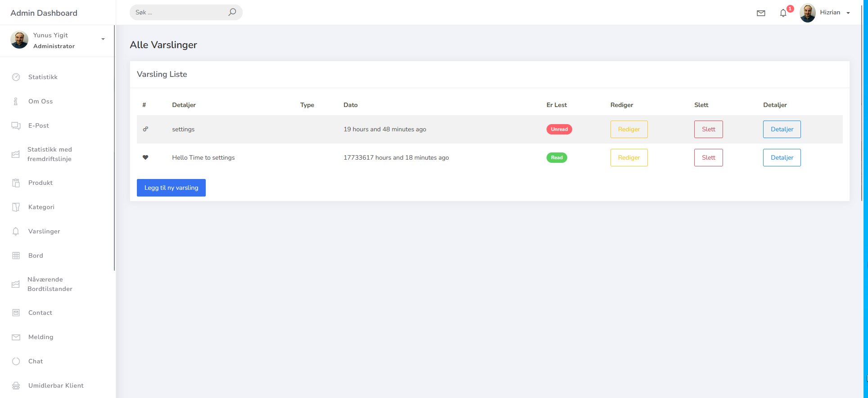Select Nåværende Bordtilstander in sidebar
This screenshot has width=868, height=398.
click(x=50, y=284)
